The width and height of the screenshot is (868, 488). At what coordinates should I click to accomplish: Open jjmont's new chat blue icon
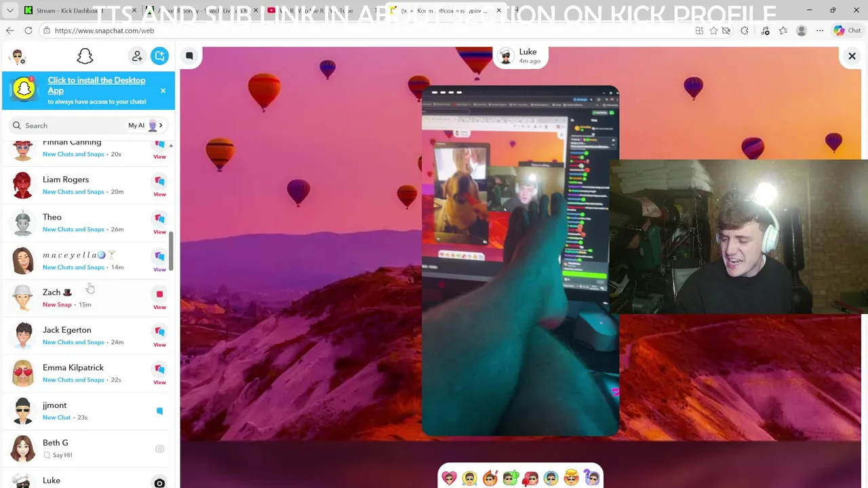point(159,411)
